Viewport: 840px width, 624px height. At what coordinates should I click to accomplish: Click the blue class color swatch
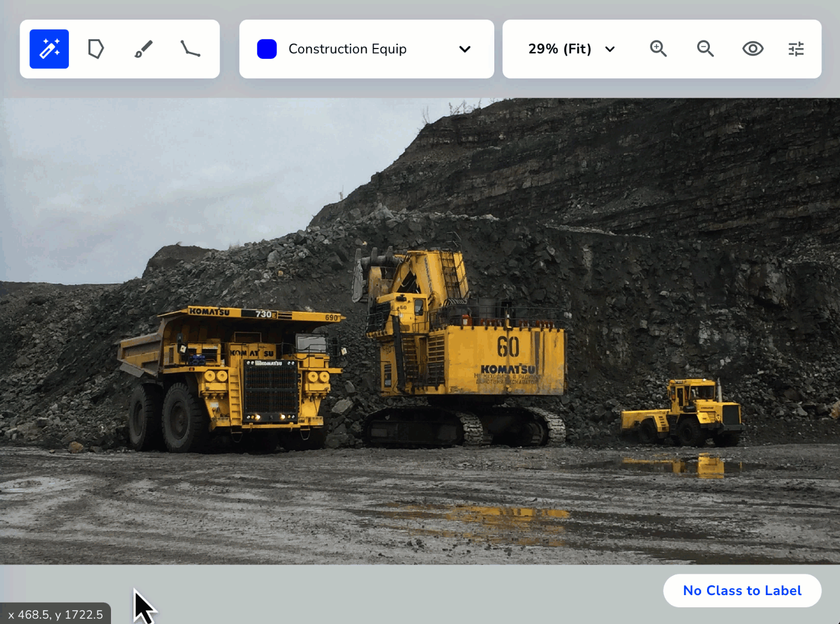coord(267,49)
